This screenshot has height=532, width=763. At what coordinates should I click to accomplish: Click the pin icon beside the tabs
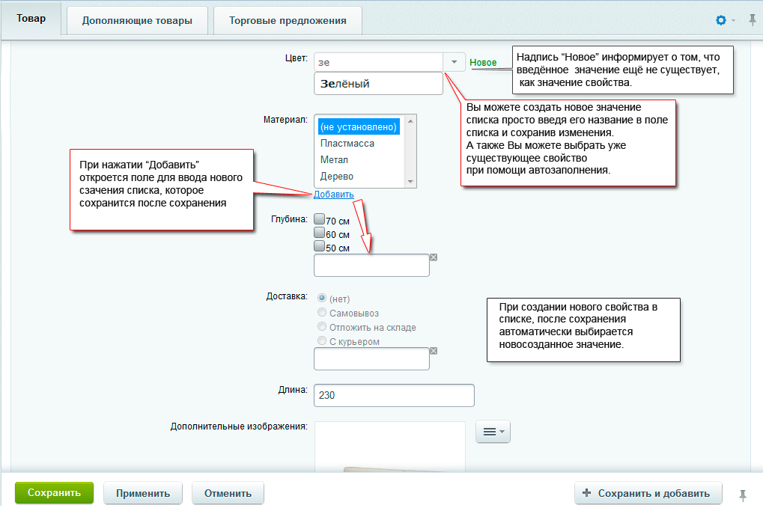pyautogui.click(x=753, y=21)
